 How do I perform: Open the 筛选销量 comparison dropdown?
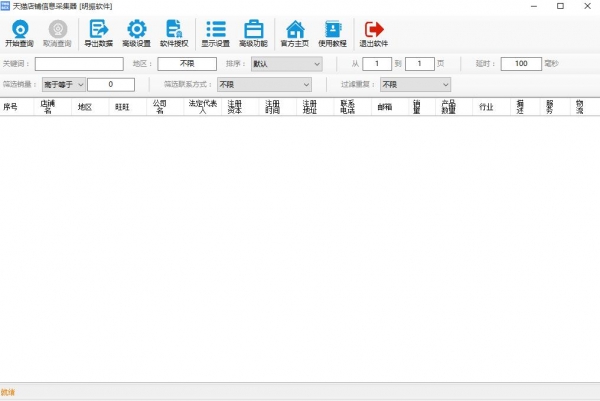point(65,84)
